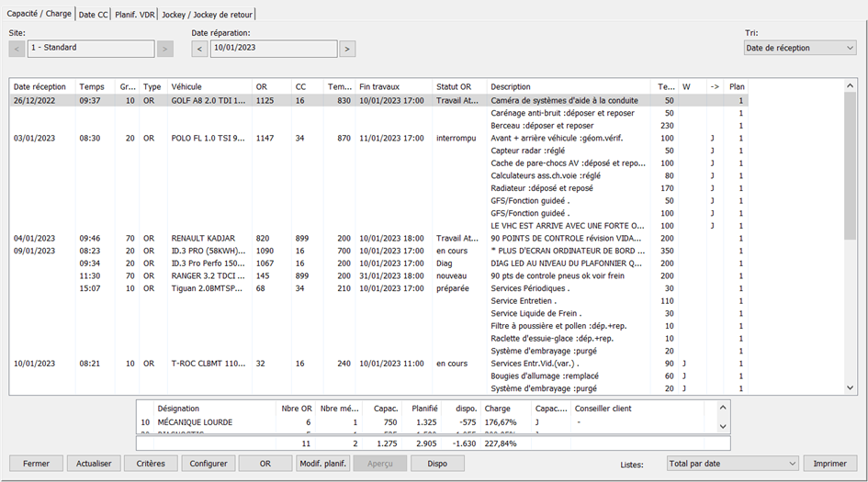Open the Listes Total par date dropdown
The height and width of the screenshot is (482, 868).
(732, 464)
